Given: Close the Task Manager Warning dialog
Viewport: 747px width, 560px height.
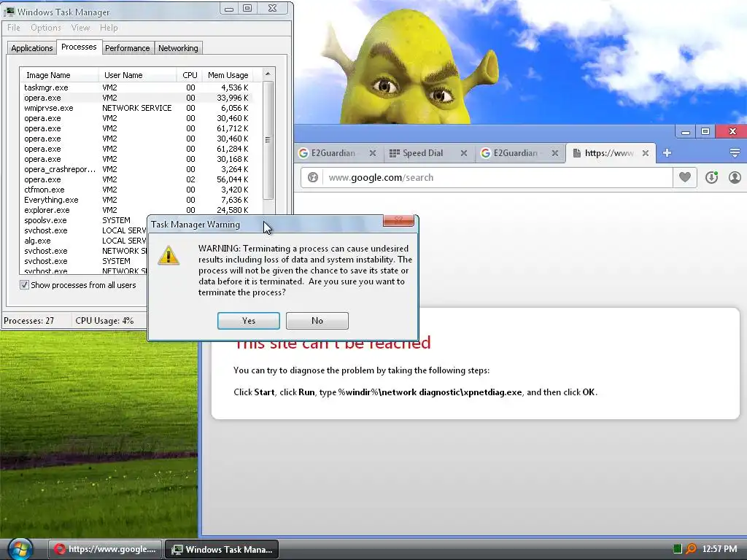Looking at the screenshot, I should 398,220.
